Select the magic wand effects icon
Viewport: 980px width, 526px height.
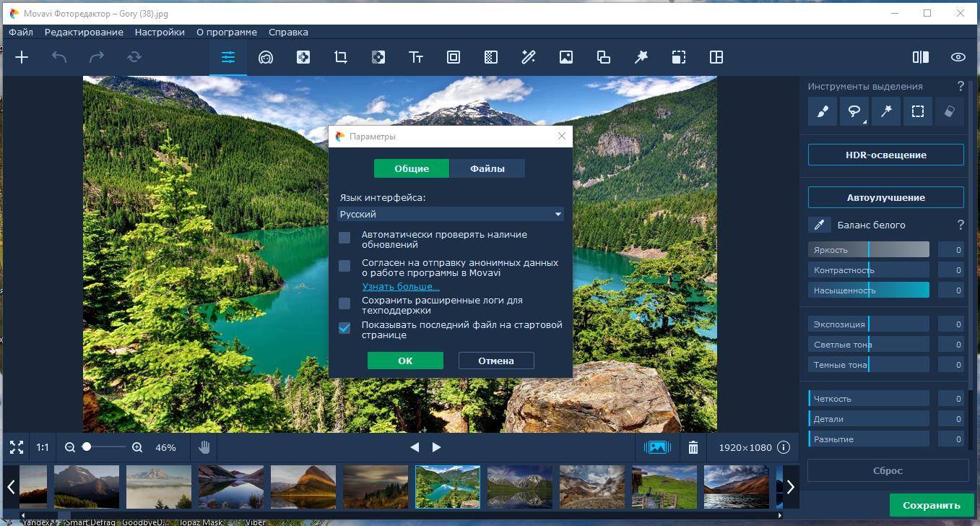coord(529,57)
